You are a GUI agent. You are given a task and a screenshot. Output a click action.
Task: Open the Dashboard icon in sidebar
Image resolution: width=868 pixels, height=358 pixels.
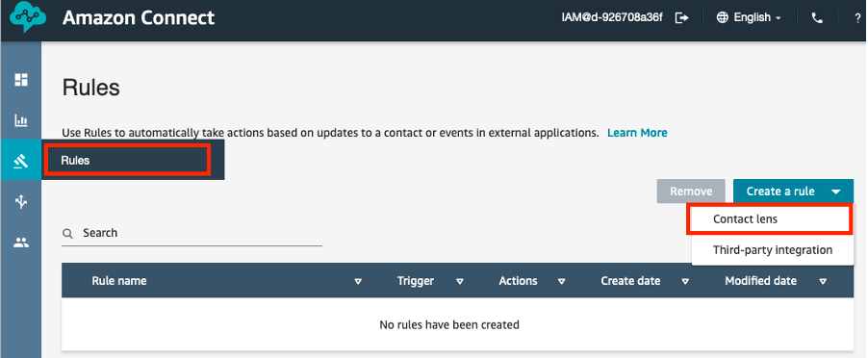(21, 80)
